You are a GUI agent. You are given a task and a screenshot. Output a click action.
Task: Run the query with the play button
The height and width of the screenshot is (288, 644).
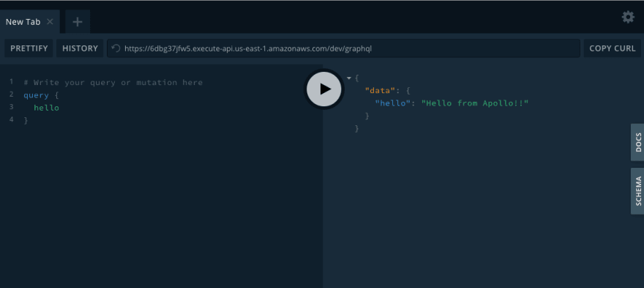324,89
